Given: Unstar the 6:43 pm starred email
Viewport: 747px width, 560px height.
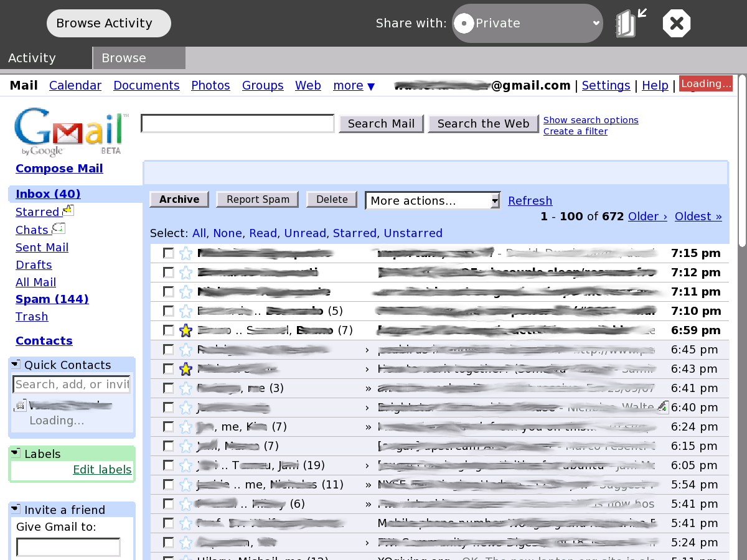Looking at the screenshot, I should [186, 369].
